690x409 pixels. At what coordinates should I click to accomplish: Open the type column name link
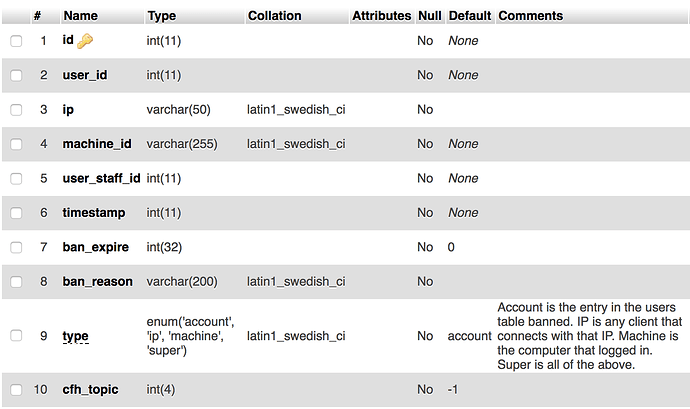pyautogui.click(x=75, y=336)
